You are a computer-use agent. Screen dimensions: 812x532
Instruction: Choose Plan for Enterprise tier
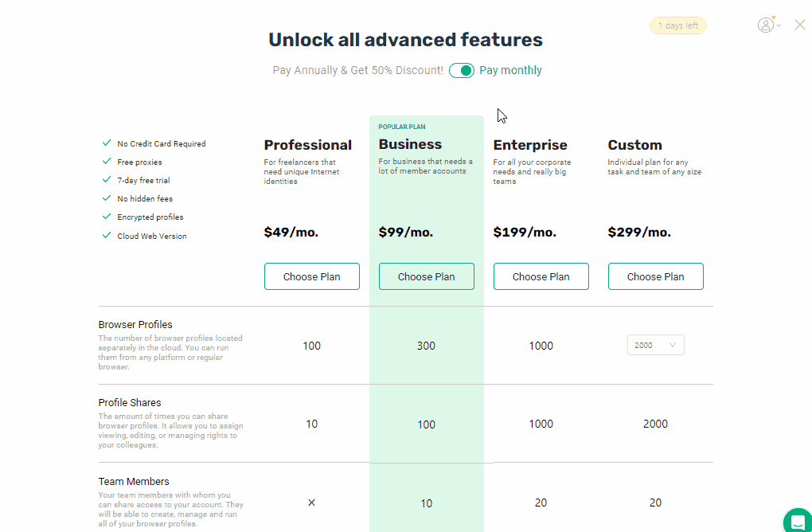(x=541, y=276)
